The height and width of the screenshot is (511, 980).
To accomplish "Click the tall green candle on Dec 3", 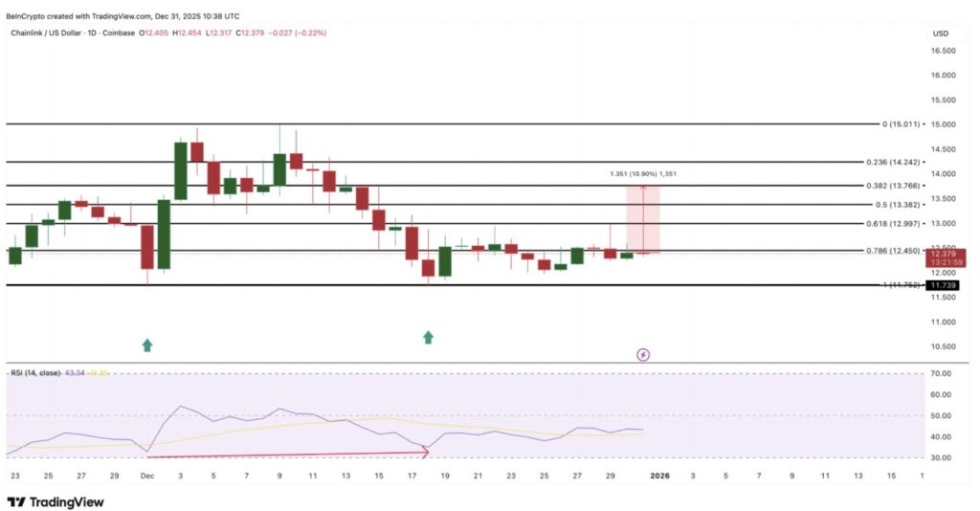I will click(180, 170).
